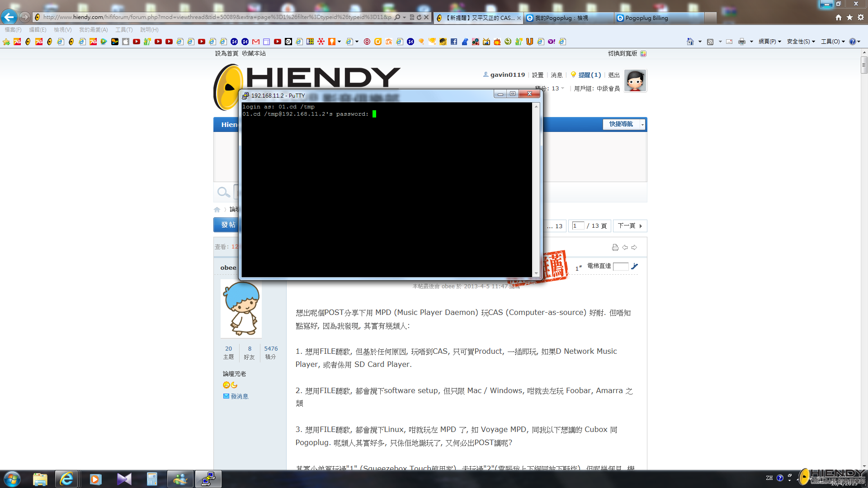Click the forum post print icon
Image resolution: width=868 pixels, height=488 pixels.
coord(615,247)
